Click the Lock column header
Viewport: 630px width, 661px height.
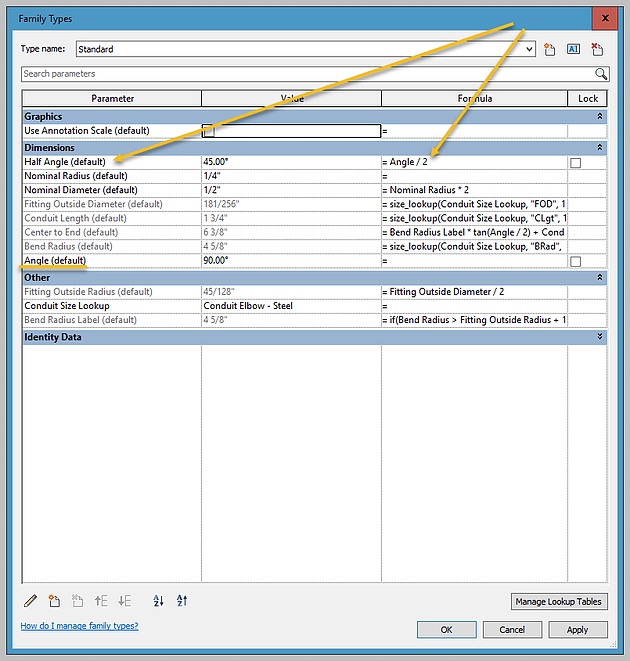click(587, 99)
